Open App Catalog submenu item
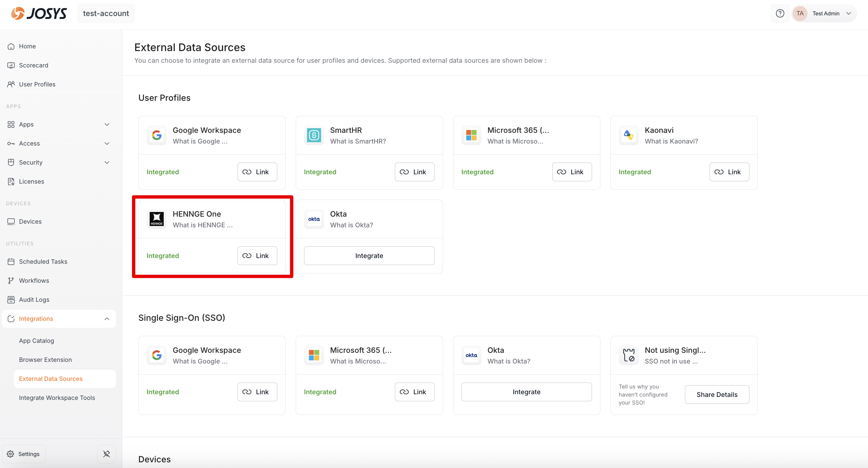The height and width of the screenshot is (468, 868). tap(36, 340)
